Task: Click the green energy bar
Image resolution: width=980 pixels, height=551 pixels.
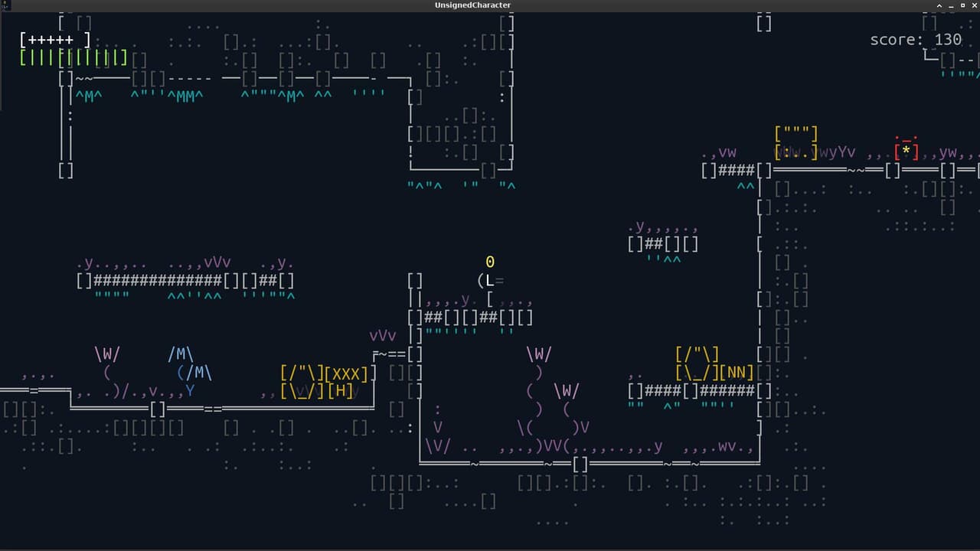Action: [73, 57]
